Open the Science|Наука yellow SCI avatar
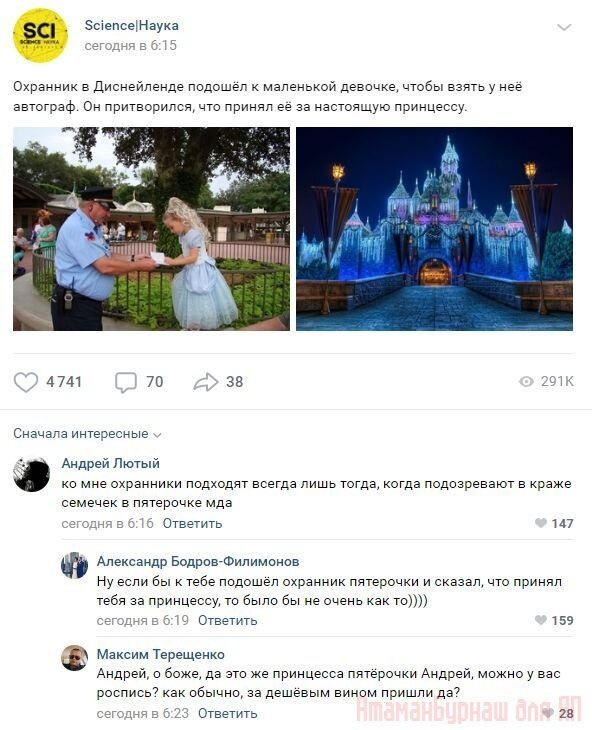The image size is (592, 730). click(40, 35)
